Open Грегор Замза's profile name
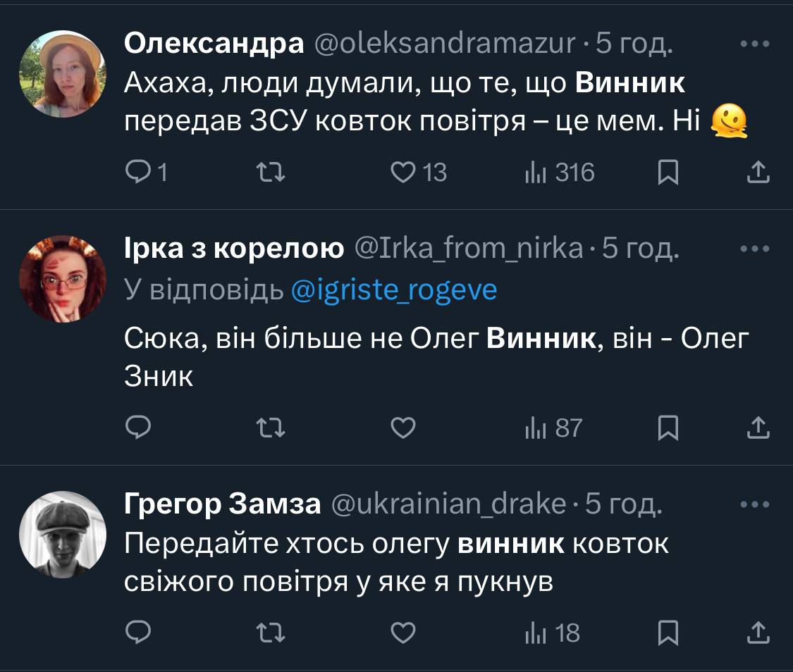 pyautogui.click(x=223, y=504)
